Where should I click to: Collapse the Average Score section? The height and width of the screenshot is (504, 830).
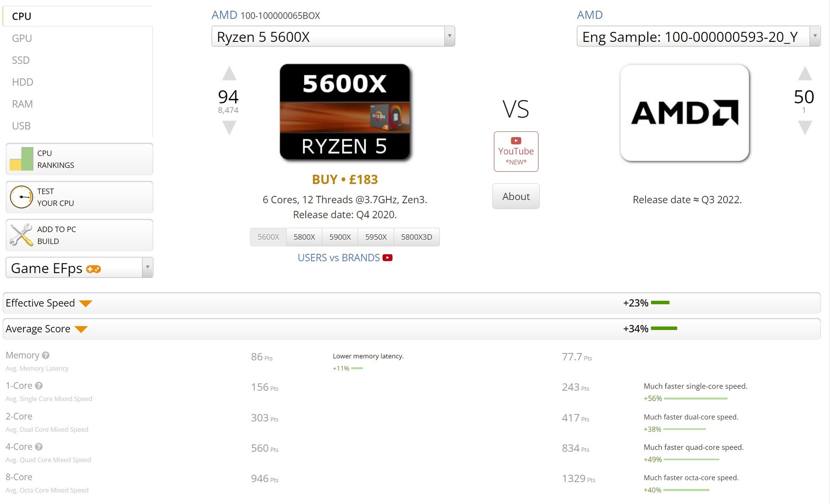point(81,329)
